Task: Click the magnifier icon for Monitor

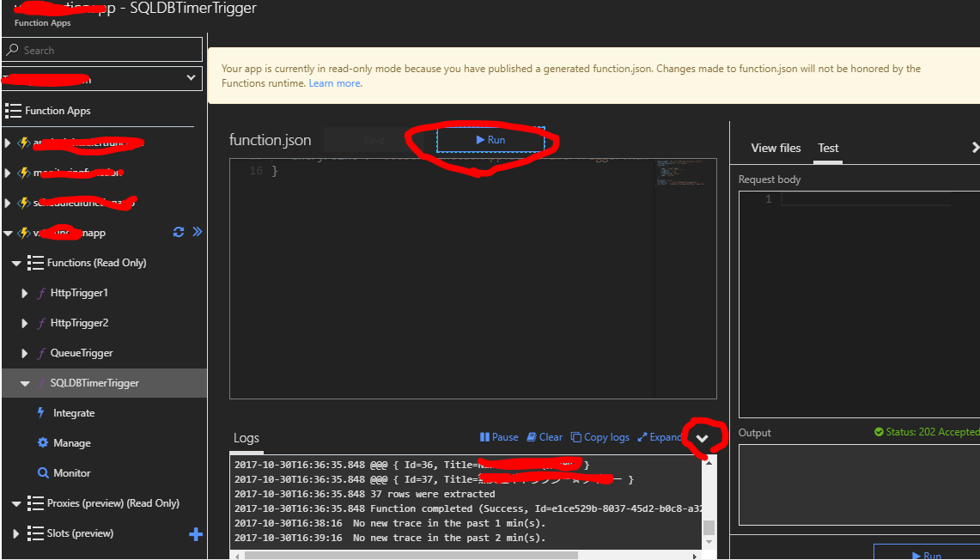Action: point(42,472)
